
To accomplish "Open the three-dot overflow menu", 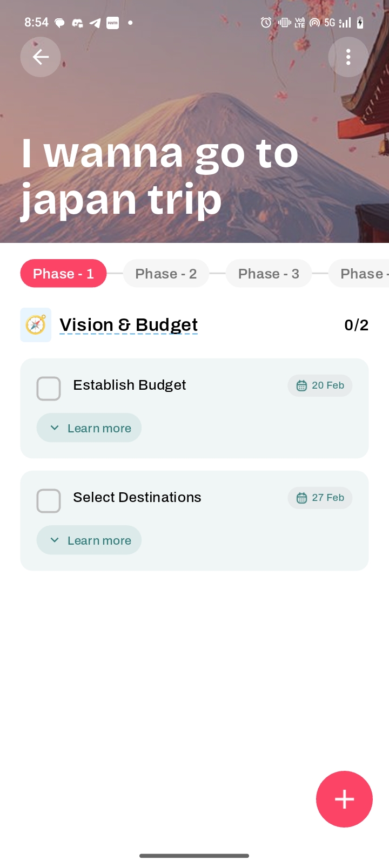I will tap(348, 57).
